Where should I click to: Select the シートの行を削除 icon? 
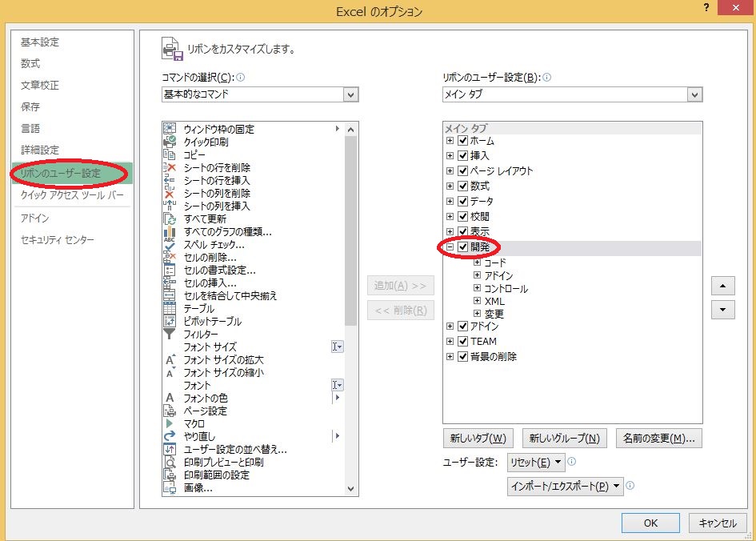click(x=170, y=167)
